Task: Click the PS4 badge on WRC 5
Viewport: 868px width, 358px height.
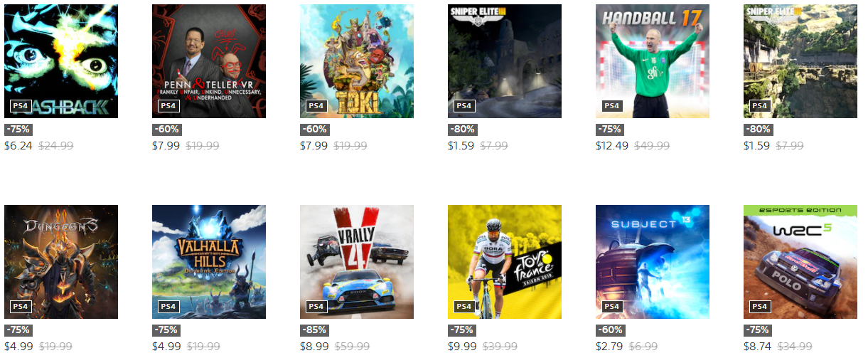Action: click(760, 307)
